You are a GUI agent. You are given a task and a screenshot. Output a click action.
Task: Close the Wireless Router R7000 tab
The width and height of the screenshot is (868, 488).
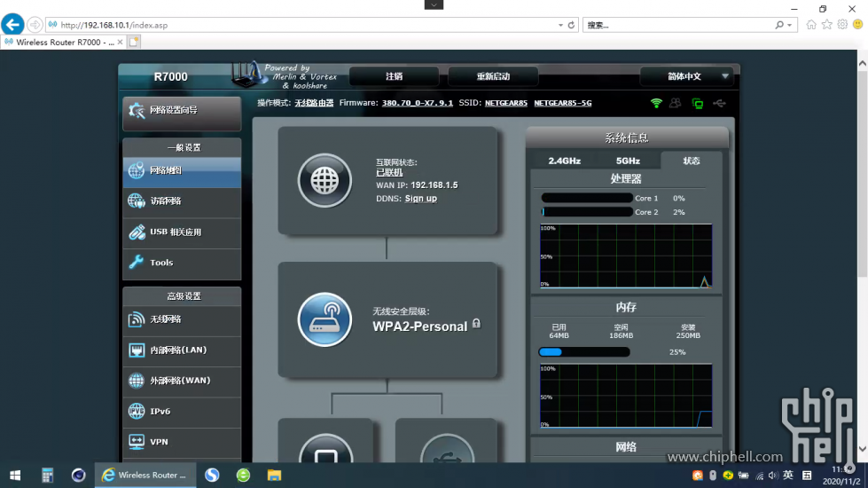(120, 42)
